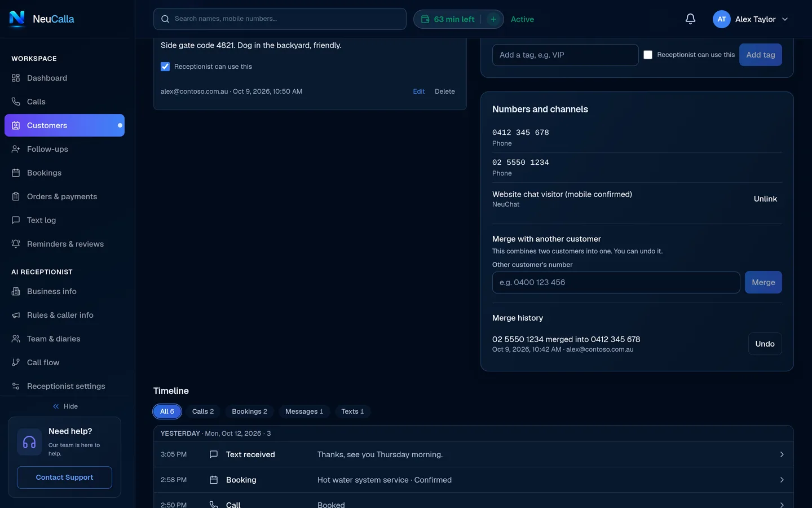Click Edit on the note
Viewport: 812px width, 508px height.
click(x=419, y=91)
